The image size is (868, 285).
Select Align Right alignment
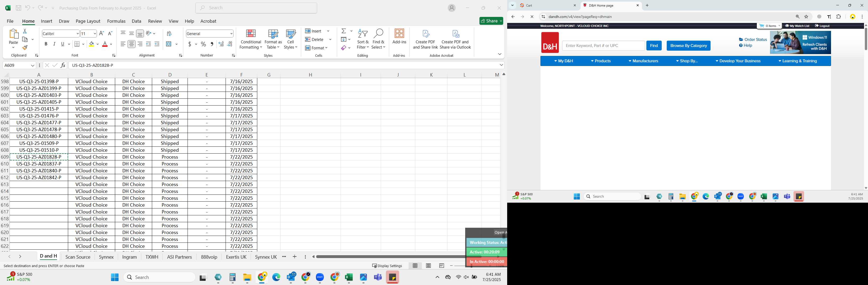140,44
